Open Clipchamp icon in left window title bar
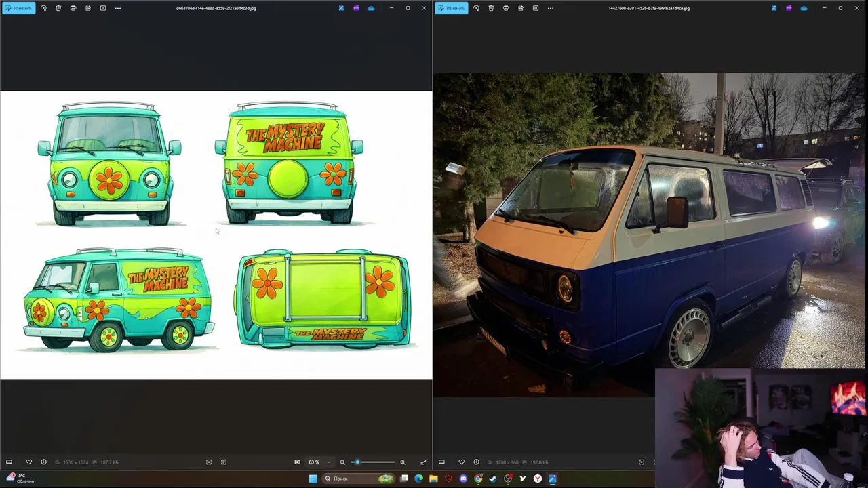This screenshot has height=488, width=868. click(x=356, y=8)
